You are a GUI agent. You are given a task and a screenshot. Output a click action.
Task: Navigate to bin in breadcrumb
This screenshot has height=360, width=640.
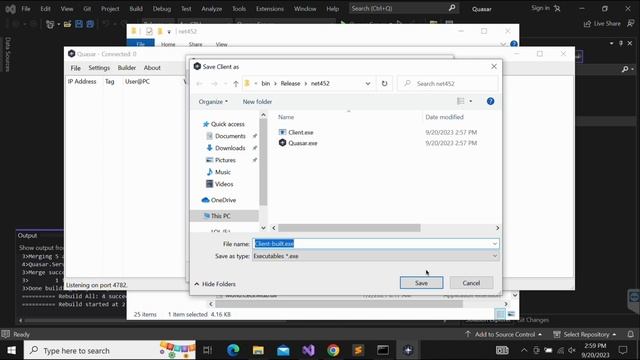[x=266, y=83]
